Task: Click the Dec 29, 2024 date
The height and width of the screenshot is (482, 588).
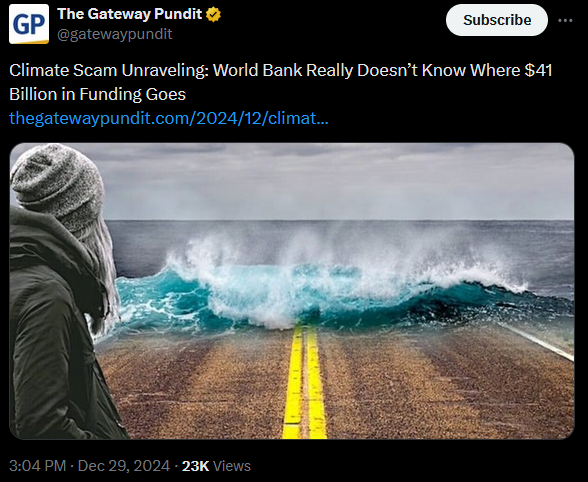Action: tap(124, 466)
